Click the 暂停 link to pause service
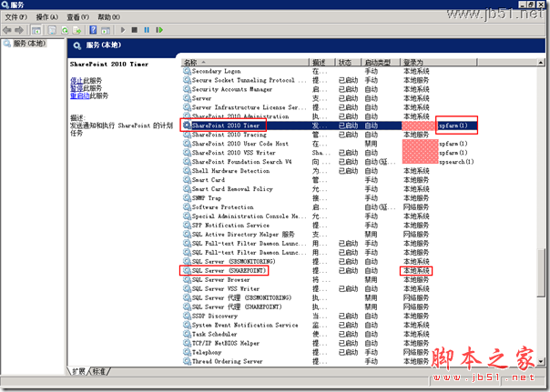This screenshot has height=392, width=550. tap(76, 88)
